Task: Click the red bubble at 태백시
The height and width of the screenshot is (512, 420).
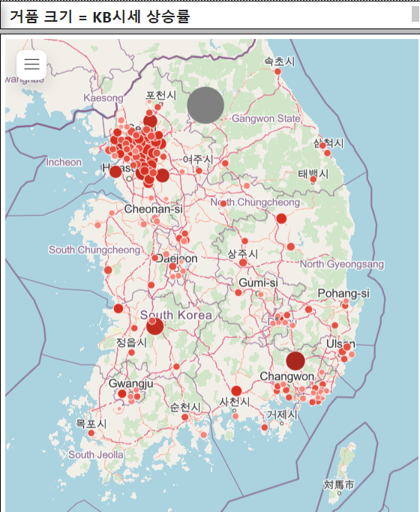Action: point(313,179)
